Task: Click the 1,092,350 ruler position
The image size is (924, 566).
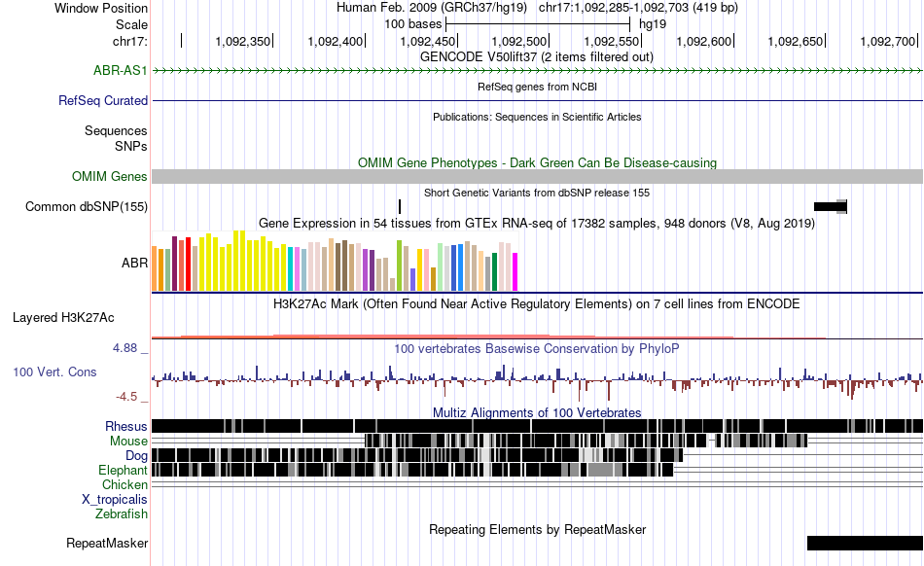Action: [x=243, y=41]
